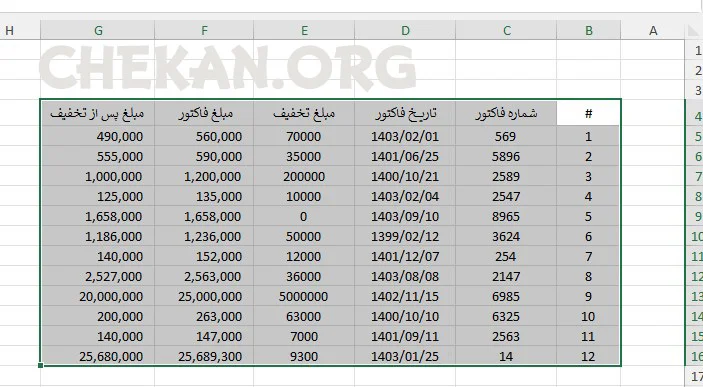
Task: Select column B header
Action: [589, 30]
